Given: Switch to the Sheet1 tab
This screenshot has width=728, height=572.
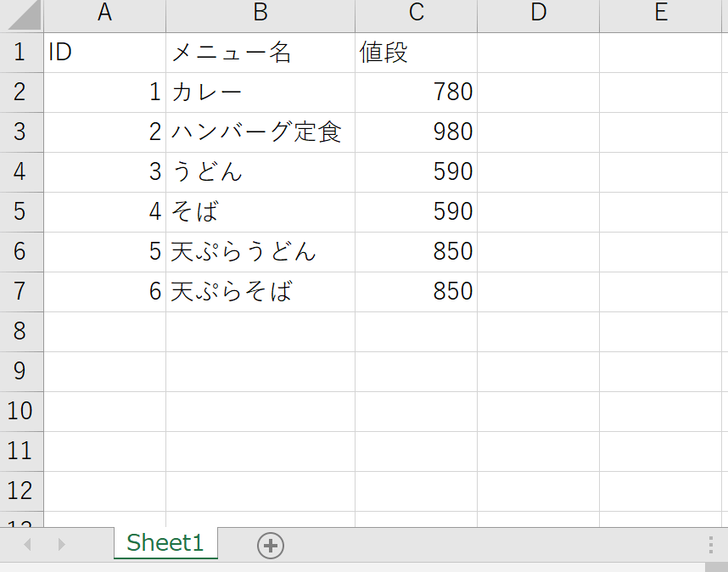Looking at the screenshot, I should 165,543.
